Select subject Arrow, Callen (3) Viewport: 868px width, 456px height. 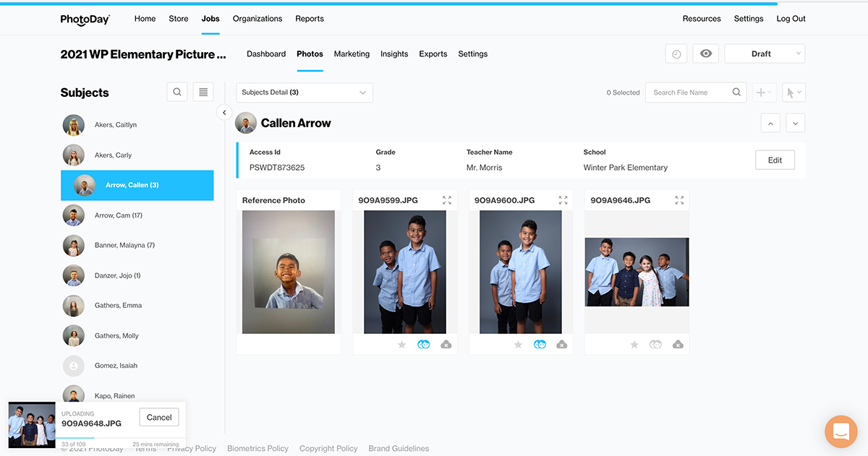point(137,186)
